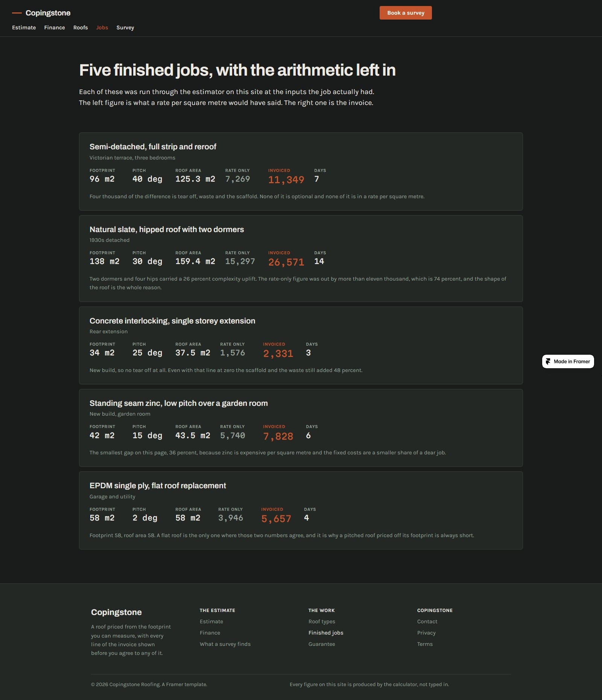This screenshot has width=602, height=700.
Task: Open the Guarantee footer link
Action: pos(322,644)
